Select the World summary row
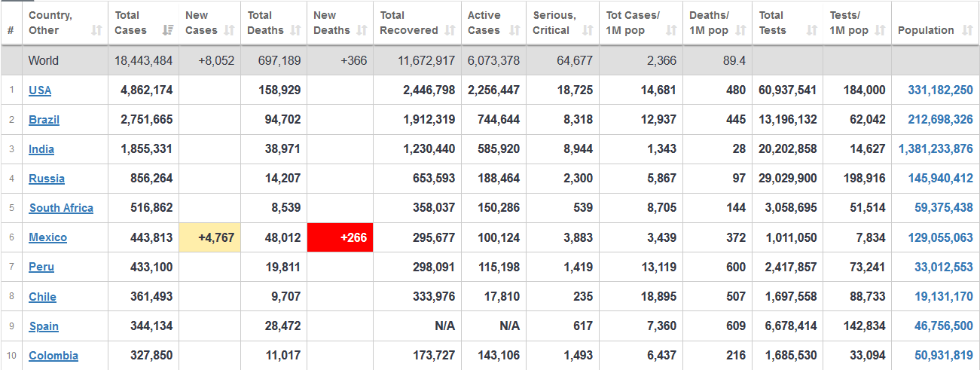Viewport: 980px width, 370px height. coord(490,60)
